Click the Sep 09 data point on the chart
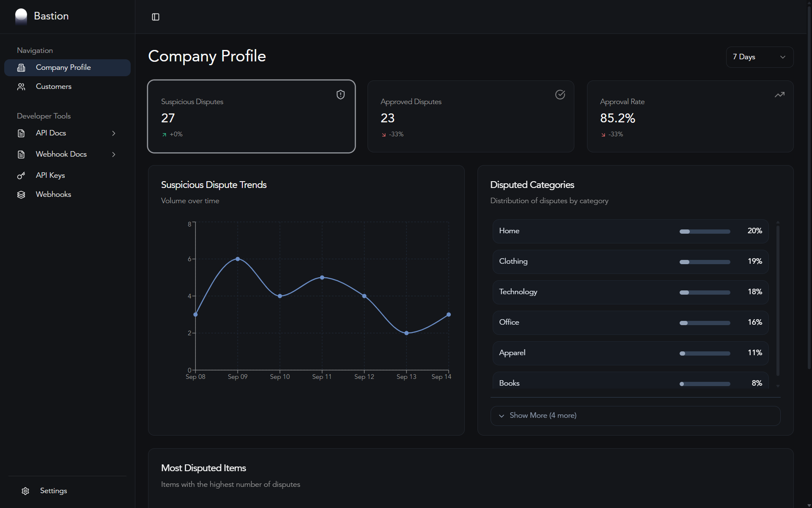Viewport: 812px width, 508px height. coord(238,259)
